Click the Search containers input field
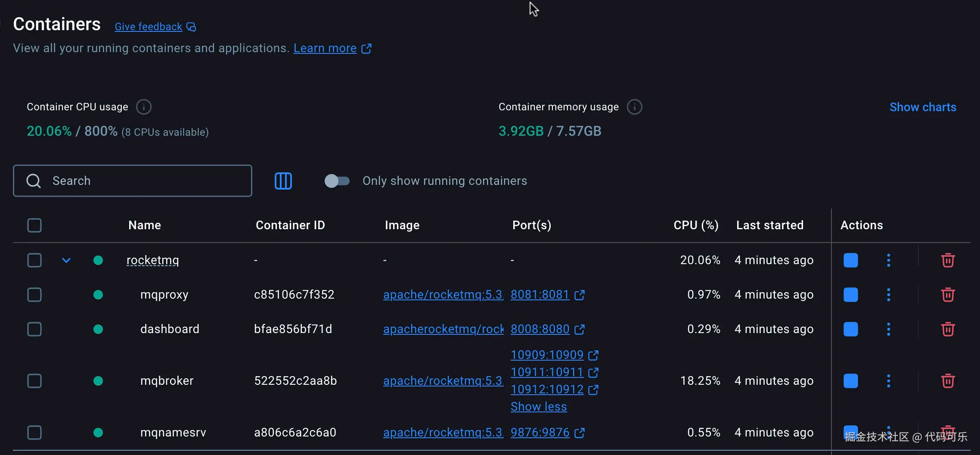This screenshot has width=980, height=455. [133, 181]
